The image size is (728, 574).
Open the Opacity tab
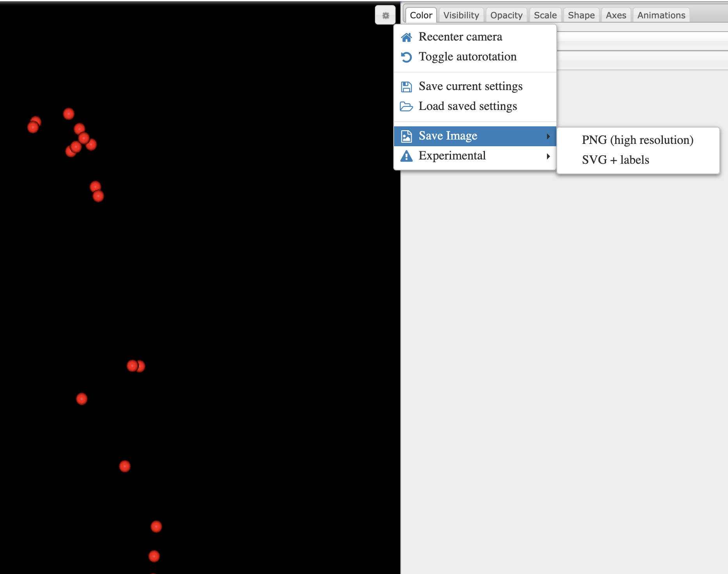(x=506, y=15)
